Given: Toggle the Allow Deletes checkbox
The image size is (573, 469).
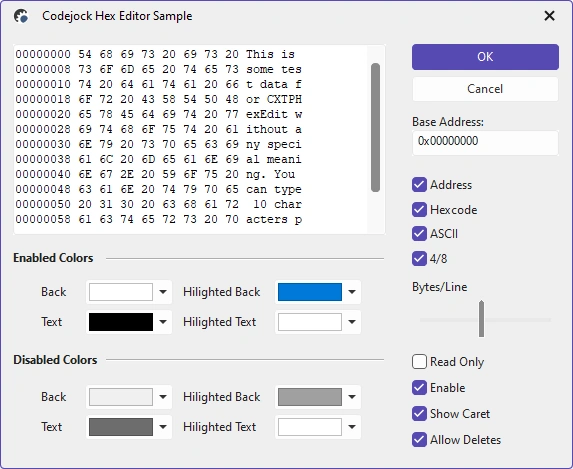Looking at the screenshot, I should click(419, 440).
